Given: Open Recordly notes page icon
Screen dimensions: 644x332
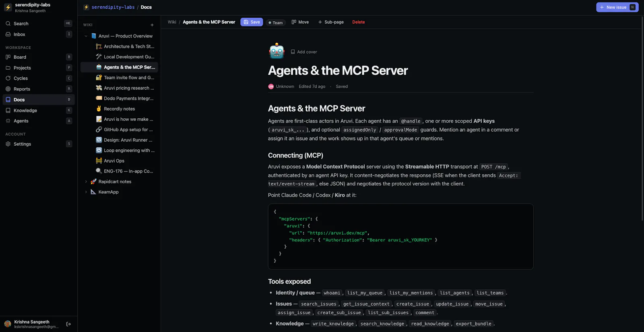Looking at the screenshot, I should pyautogui.click(x=99, y=109).
